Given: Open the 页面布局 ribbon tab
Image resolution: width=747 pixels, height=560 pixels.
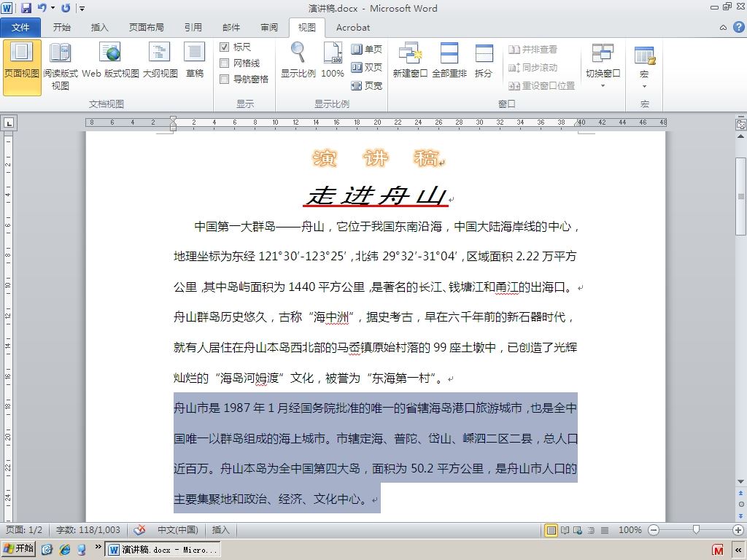Looking at the screenshot, I should click(x=146, y=28).
